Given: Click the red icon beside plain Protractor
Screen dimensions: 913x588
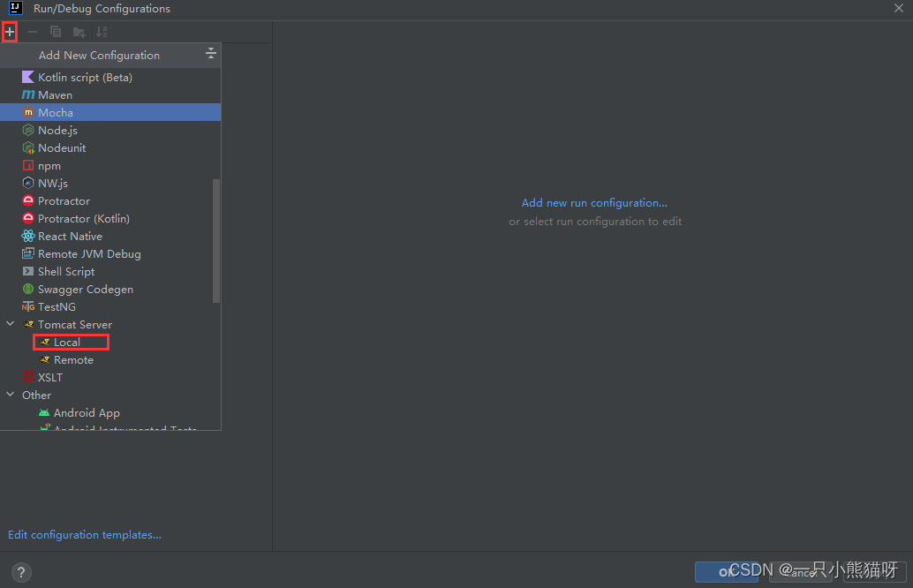Looking at the screenshot, I should (x=28, y=200).
